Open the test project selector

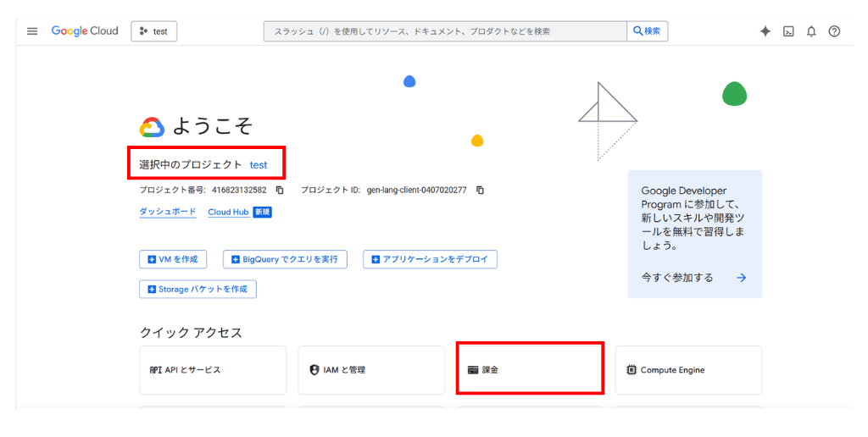153,31
